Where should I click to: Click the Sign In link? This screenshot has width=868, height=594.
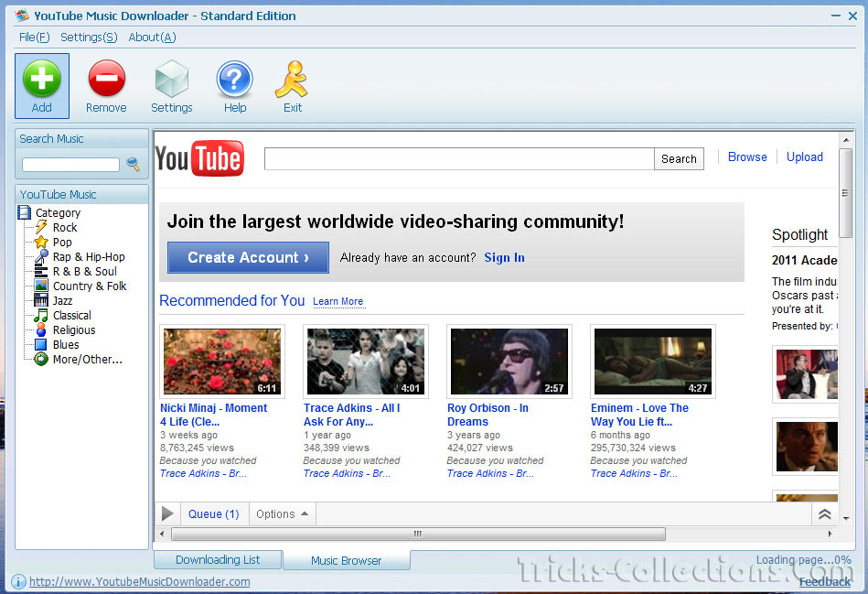coord(504,258)
